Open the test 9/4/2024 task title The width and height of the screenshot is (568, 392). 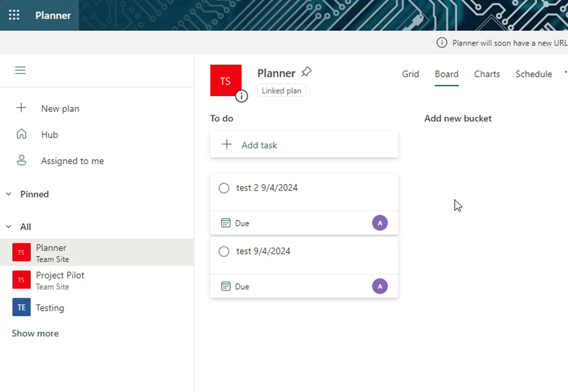tap(263, 251)
